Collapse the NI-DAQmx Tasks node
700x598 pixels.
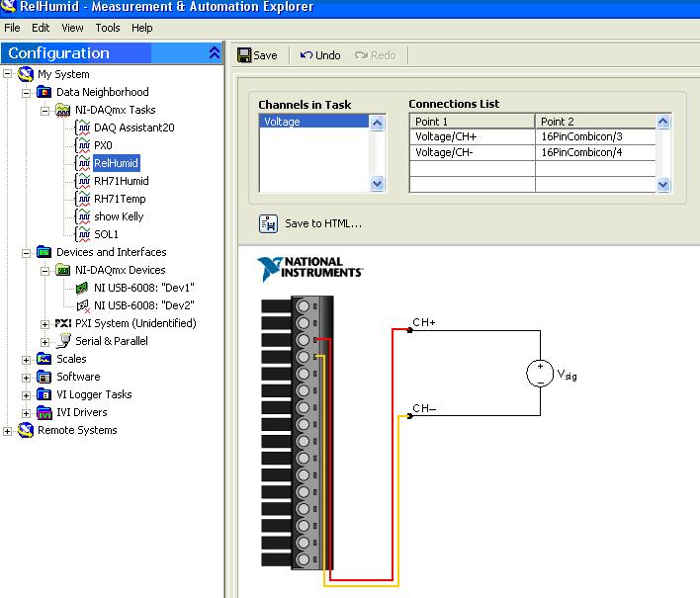point(45,110)
